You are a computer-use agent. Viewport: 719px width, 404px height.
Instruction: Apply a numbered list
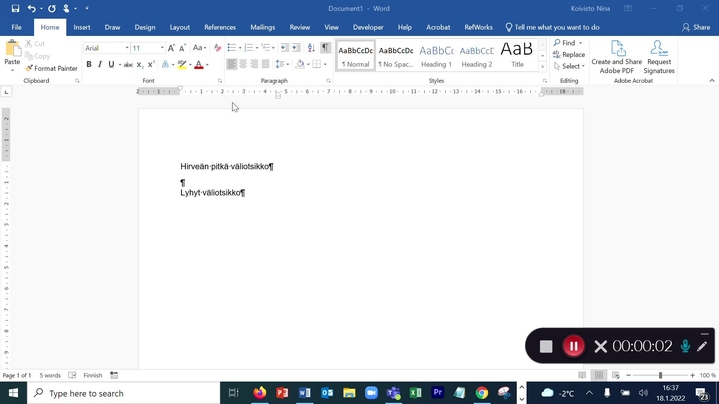(249, 48)
